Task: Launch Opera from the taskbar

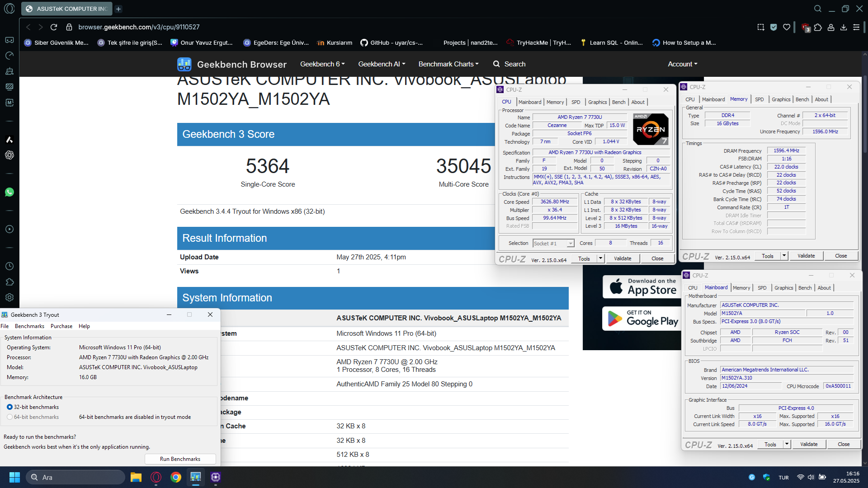Action: point(156,477)
